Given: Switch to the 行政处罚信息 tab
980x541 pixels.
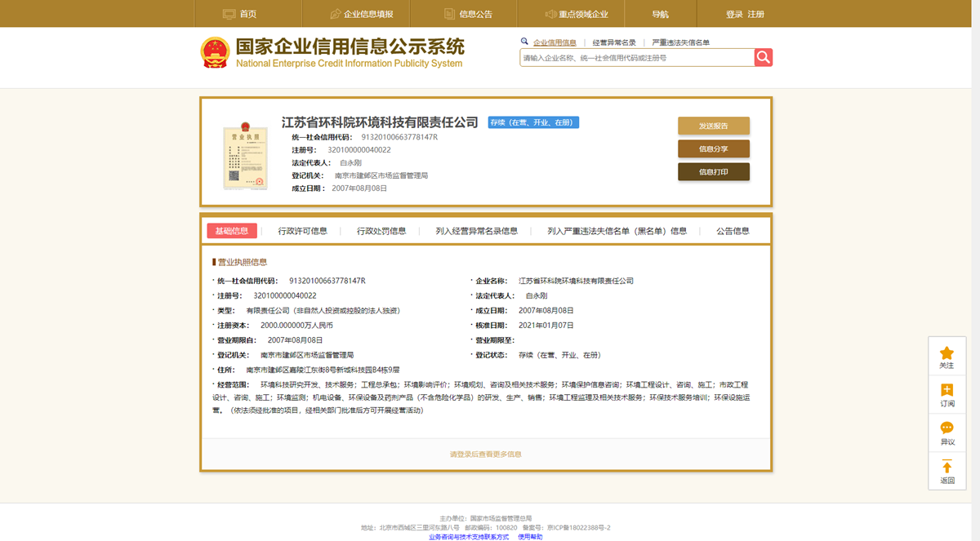Looking at the screenshot, I should pyautogui.click(x=381, y=231).
